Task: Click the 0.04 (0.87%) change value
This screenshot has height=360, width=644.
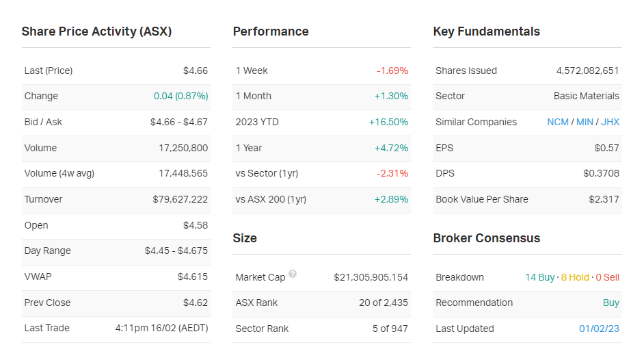Action: [x=180, y=96]
